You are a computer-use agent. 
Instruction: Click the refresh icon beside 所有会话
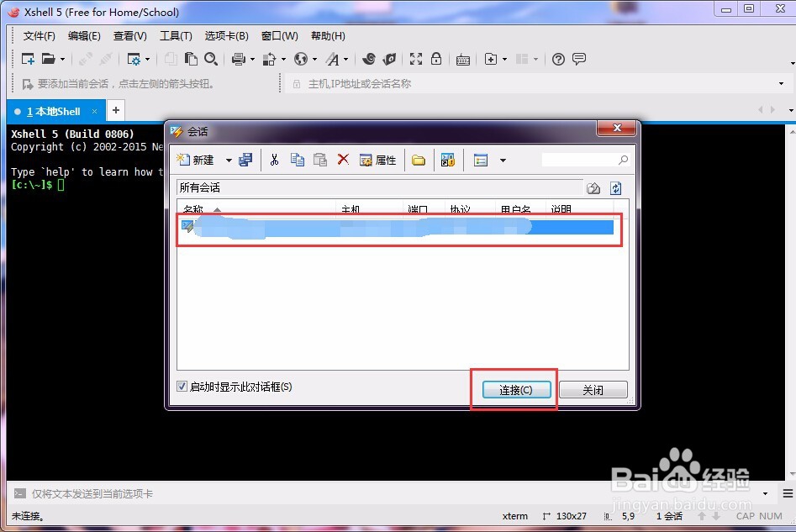[x=616, y=188]
